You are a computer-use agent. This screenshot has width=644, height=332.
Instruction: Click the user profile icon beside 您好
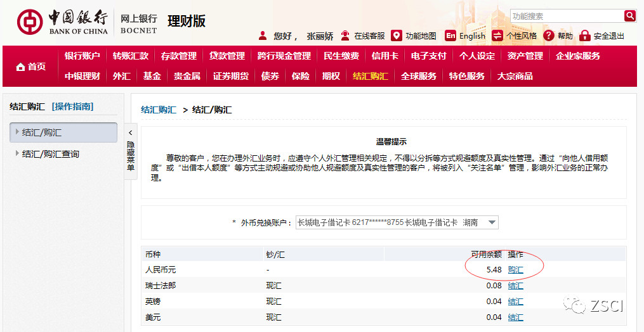pyautogui.click(x=263, y=35)
